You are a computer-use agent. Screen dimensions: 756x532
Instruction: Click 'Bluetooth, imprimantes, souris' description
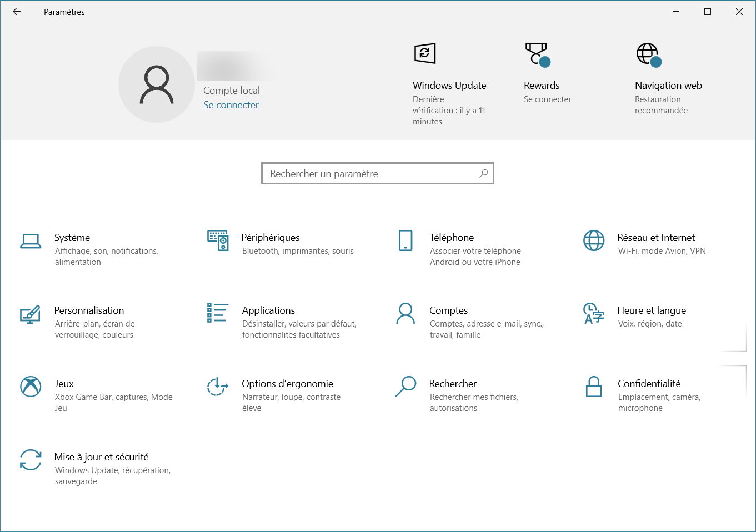coord(298,251)
